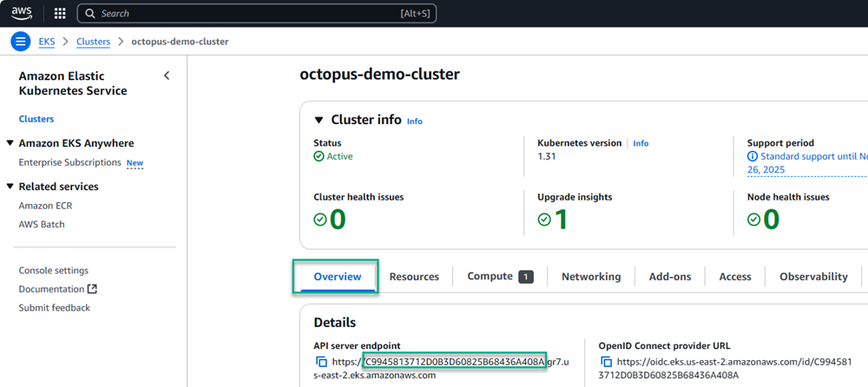Click the Node health issues check icon

753,220
